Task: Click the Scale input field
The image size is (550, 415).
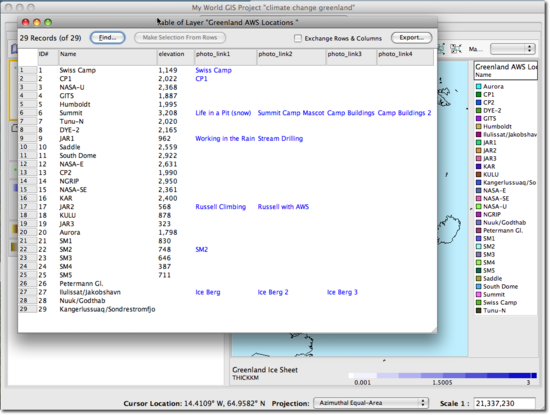Action: pos(504,403)
